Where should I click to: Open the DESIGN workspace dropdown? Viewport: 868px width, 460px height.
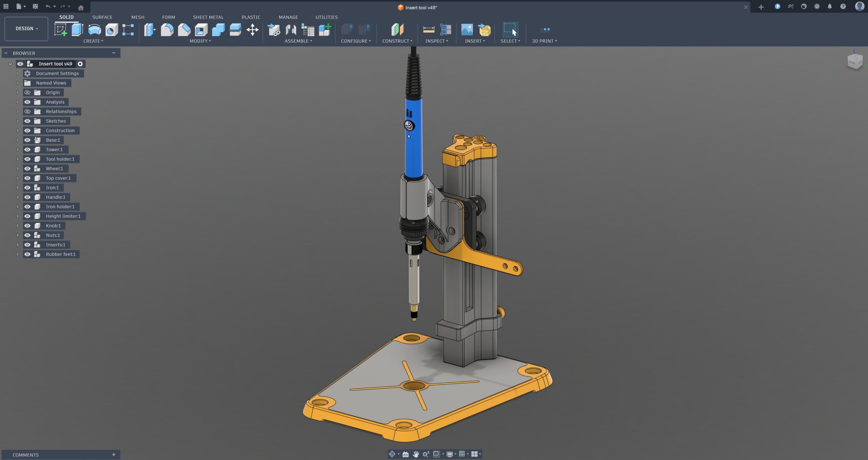pos(26,28)
